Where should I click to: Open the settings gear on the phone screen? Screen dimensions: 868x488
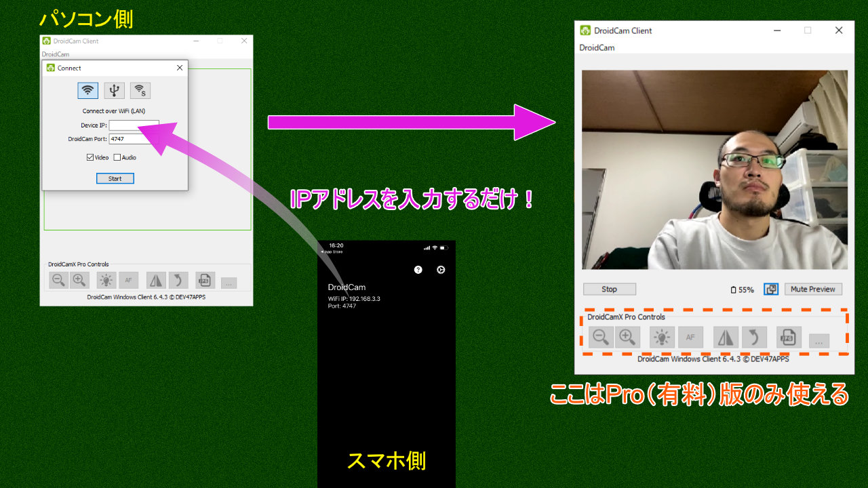[x=441, y=270]
